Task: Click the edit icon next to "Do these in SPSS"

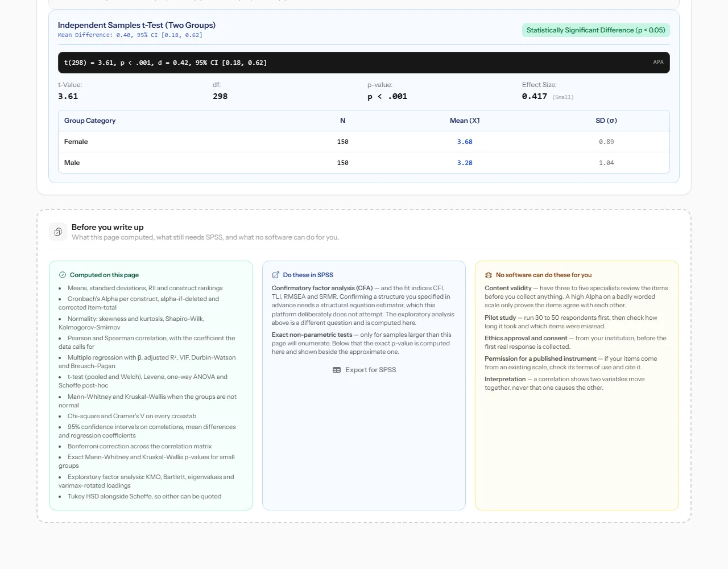Action: pos(276,275)
